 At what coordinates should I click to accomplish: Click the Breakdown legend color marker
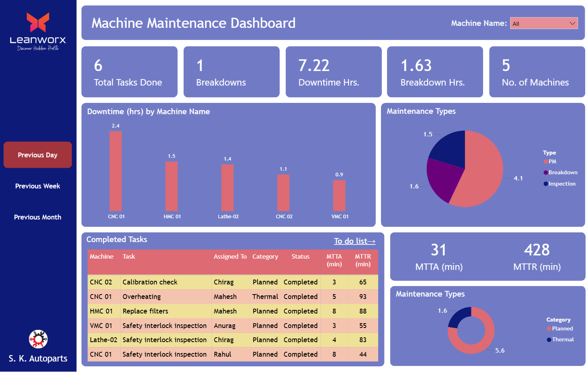click(x=546, y=173)
